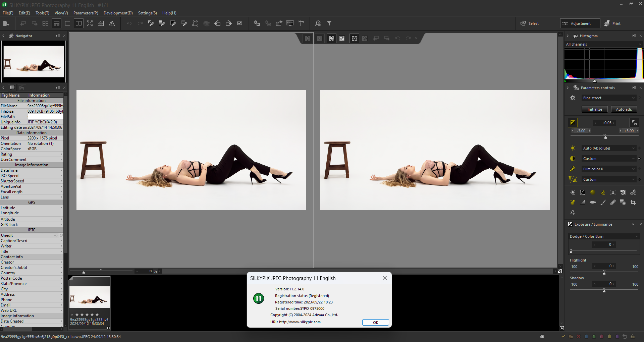
Task: Select the image thumbnail in the filmstrip
Action: click(90, 297)
